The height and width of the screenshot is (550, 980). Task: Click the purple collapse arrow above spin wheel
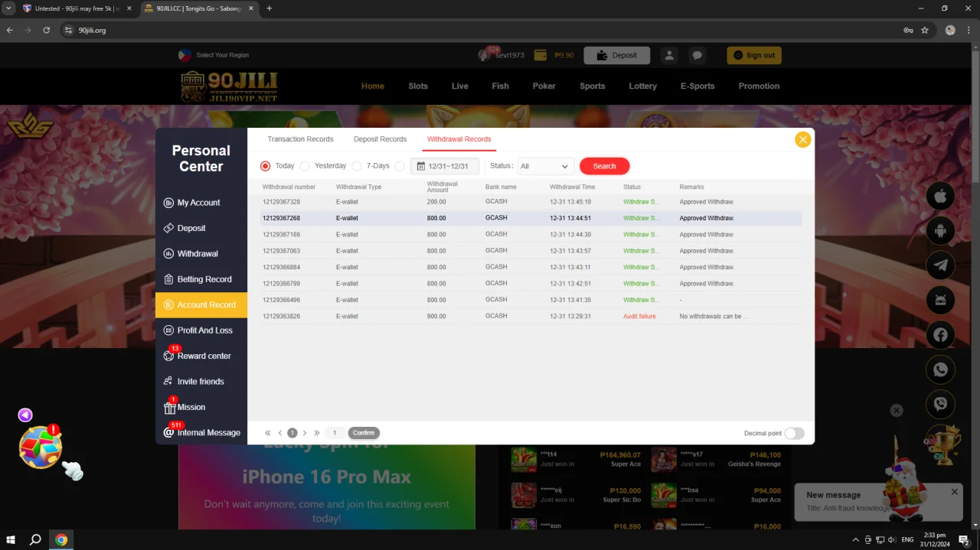coord(25,415)
